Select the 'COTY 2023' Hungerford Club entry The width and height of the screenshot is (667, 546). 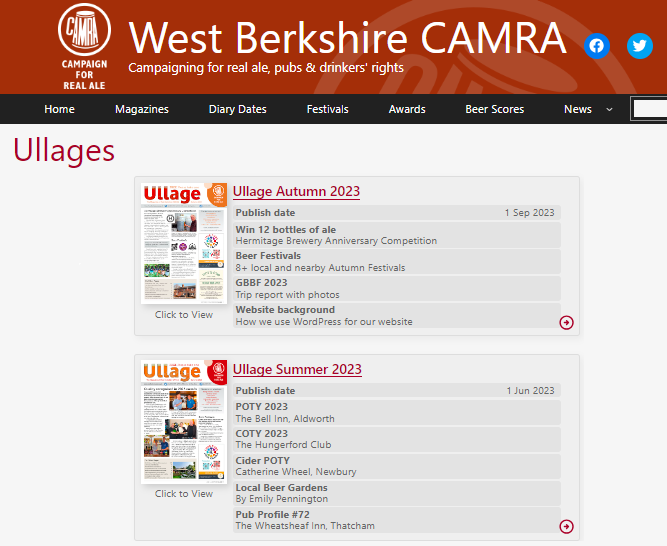[396, 439]
